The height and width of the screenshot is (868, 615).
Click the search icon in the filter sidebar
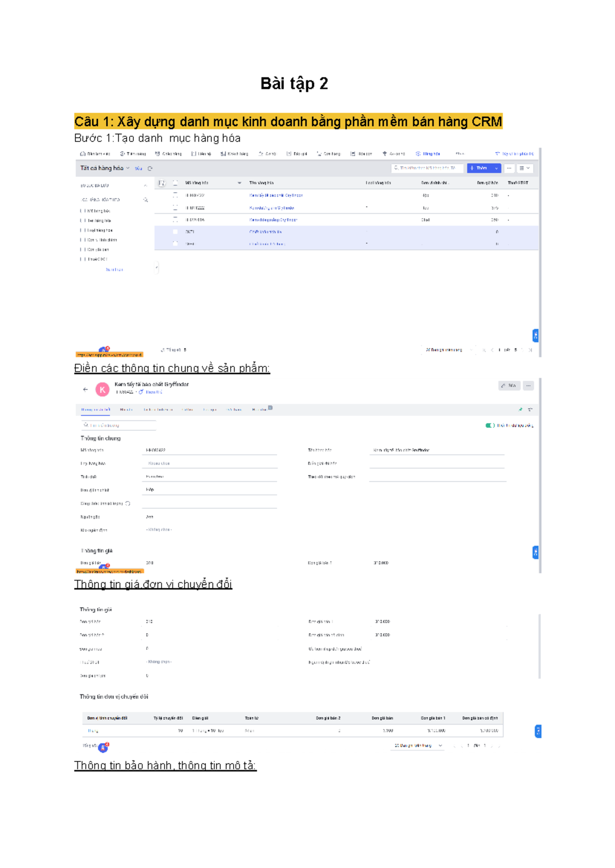(x=146, y=200)
